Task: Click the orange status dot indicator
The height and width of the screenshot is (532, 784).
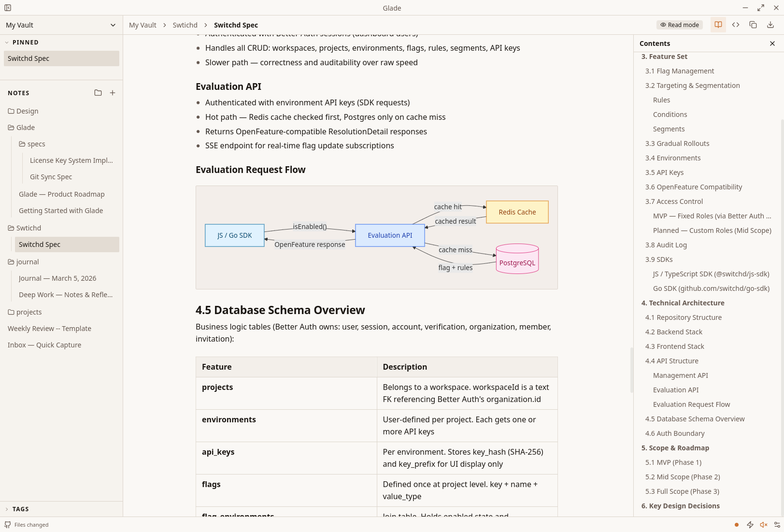Action: pos(737,525)
